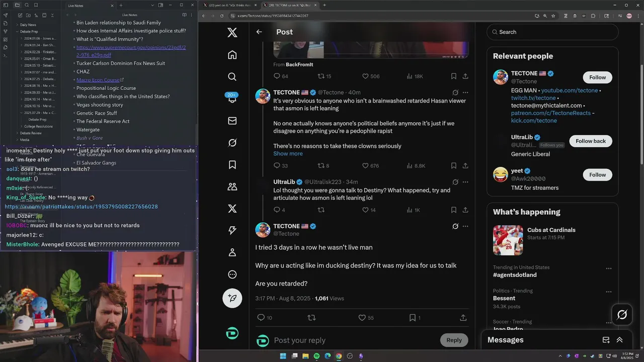644x362 pixels.
Task: Open Obsidian from the Windows taskbar
Action: [361, 356]
